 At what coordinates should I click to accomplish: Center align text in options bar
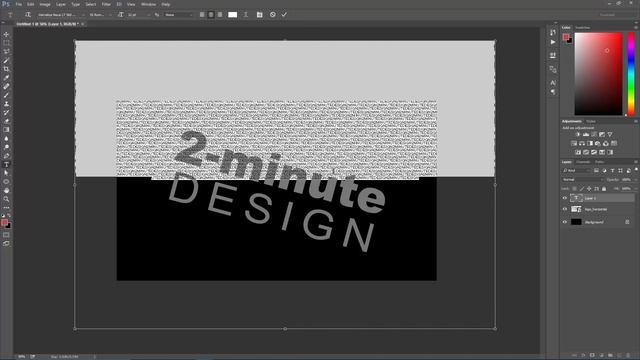[x=211, y=15]
